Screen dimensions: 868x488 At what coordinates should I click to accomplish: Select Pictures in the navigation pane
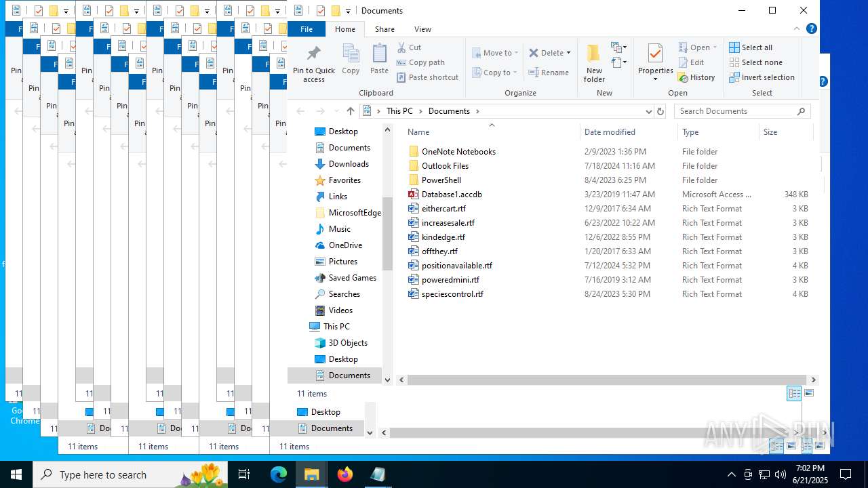[336, 262]
